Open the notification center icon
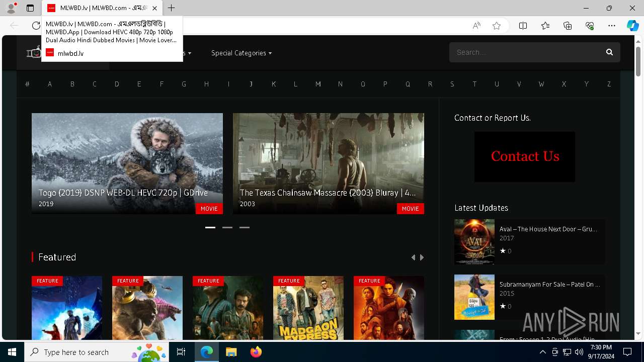 pyautogui.click(x=627, y=352)
